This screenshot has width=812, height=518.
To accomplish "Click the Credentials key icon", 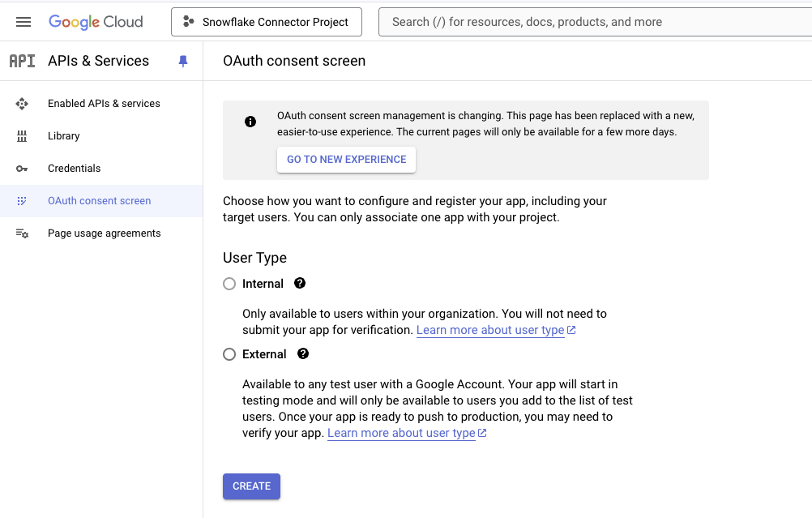I will coord(22,169).
